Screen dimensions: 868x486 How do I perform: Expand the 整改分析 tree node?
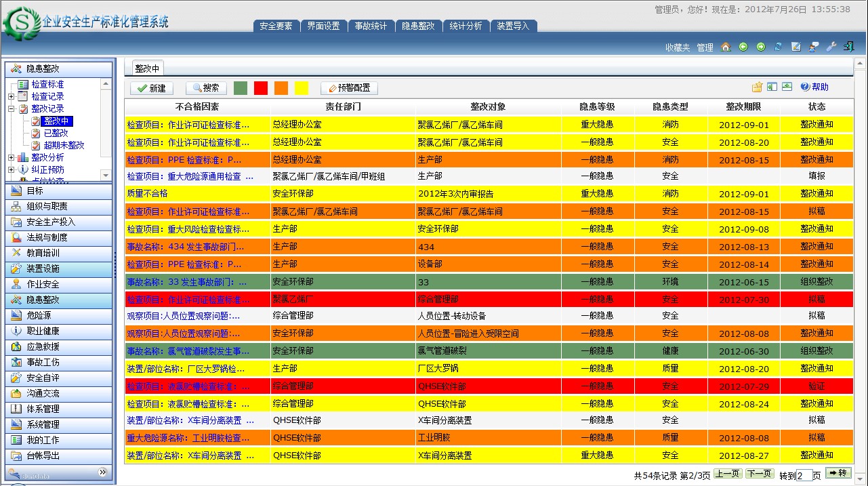[x=12, y=158]
